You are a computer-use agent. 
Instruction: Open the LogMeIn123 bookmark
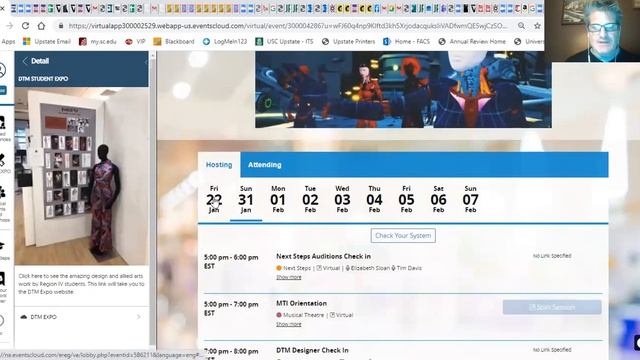point(225,41)
